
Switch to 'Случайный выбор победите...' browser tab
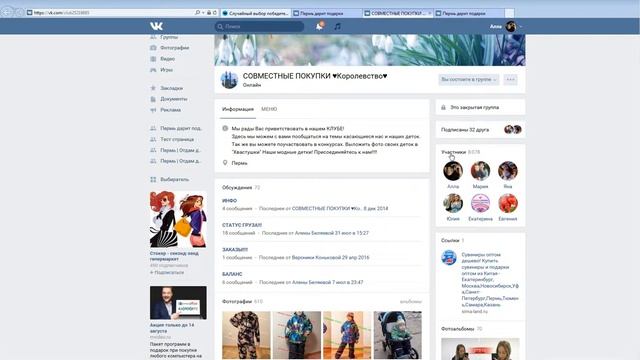(x=256, y=13)
